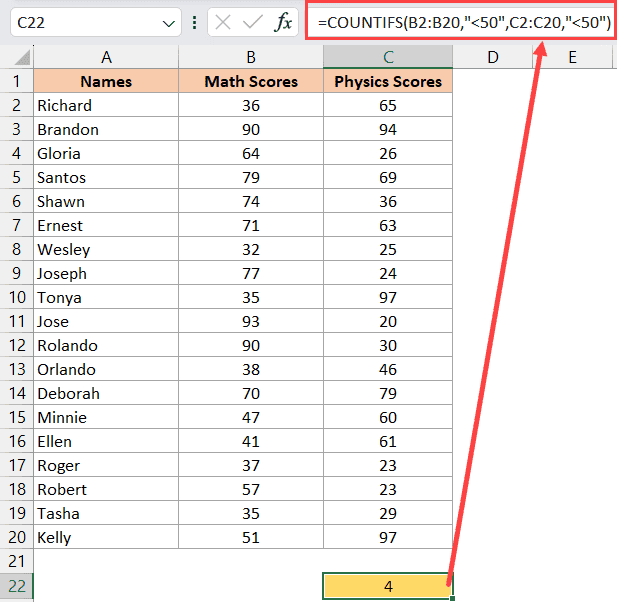Select column C header
The height and width of the screenshot is (602, 617).
388,59
